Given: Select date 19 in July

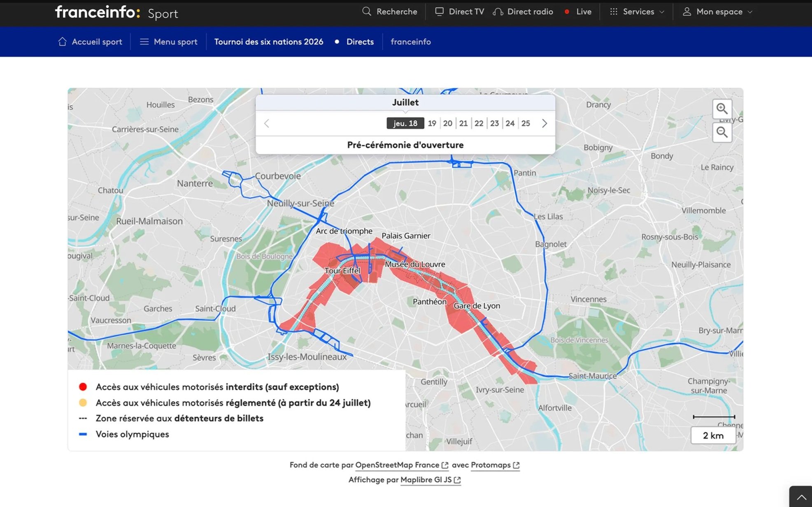Looking at the screenshot, I should coord(432,123).
